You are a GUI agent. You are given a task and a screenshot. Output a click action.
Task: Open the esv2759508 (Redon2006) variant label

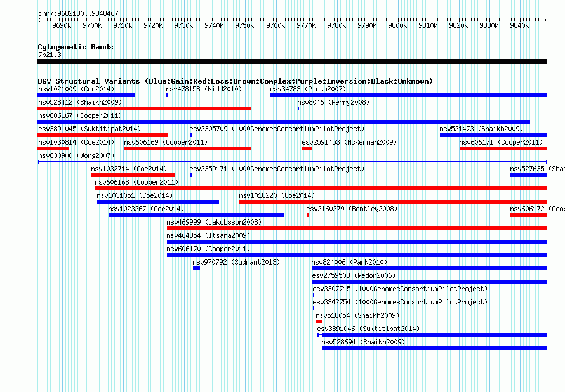point(354,275)
